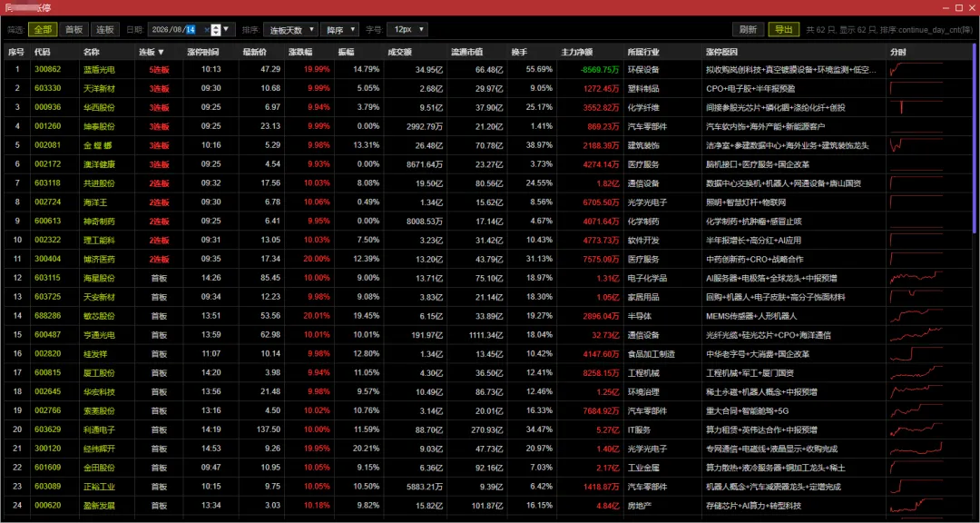Select stock name 索菱股份
The image size is (980, 523).
tap(100, 411)
